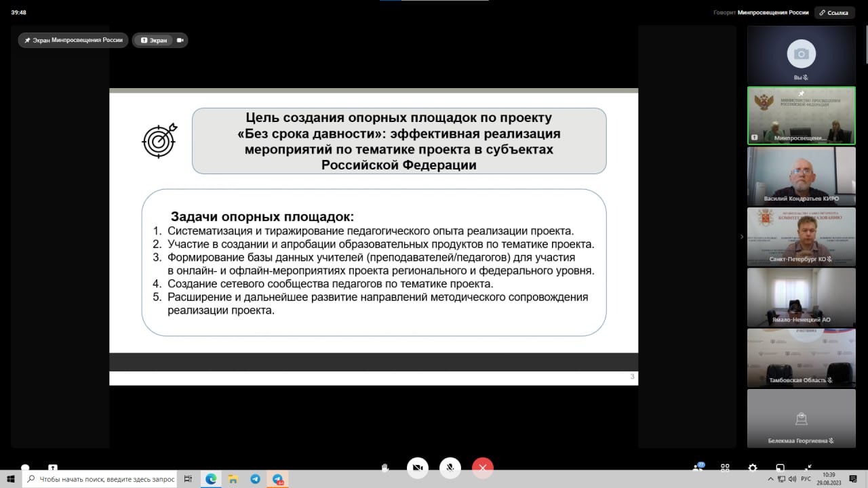Toggle the muted microphone button
The width and height of the screenshot is (868, 488).
tap(450, 468)
